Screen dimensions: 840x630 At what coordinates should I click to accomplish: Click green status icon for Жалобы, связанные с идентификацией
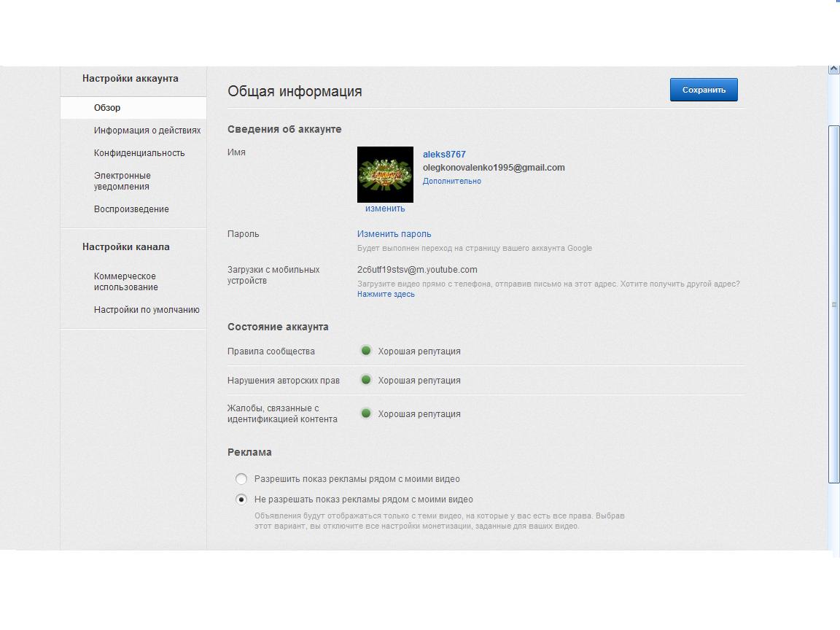(x=366, y=413)
